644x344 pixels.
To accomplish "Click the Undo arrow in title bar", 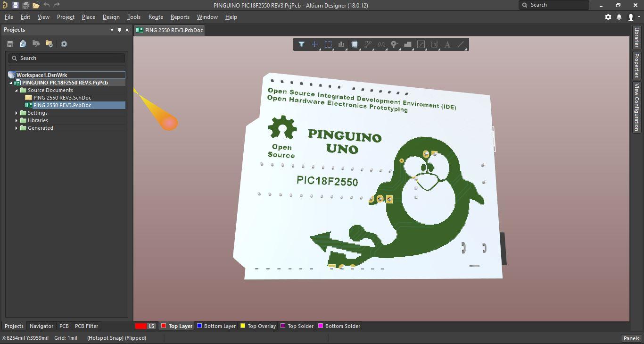I will [47, 5].
